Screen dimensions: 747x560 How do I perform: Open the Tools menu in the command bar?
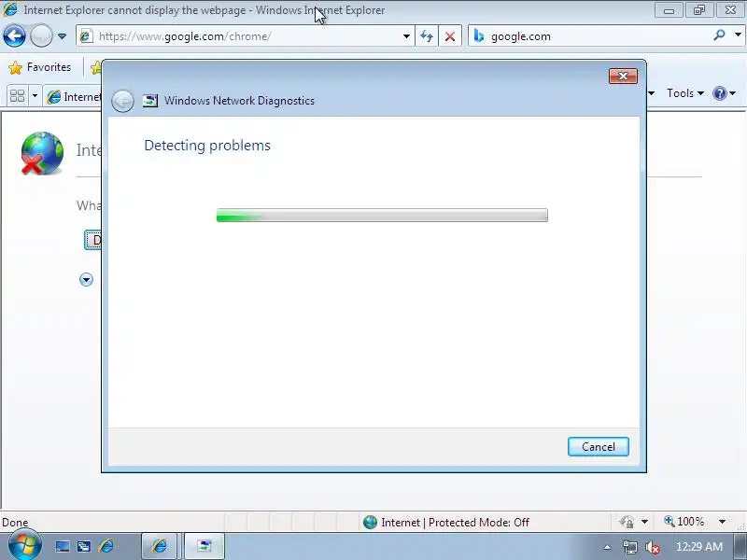click(684, 93)
